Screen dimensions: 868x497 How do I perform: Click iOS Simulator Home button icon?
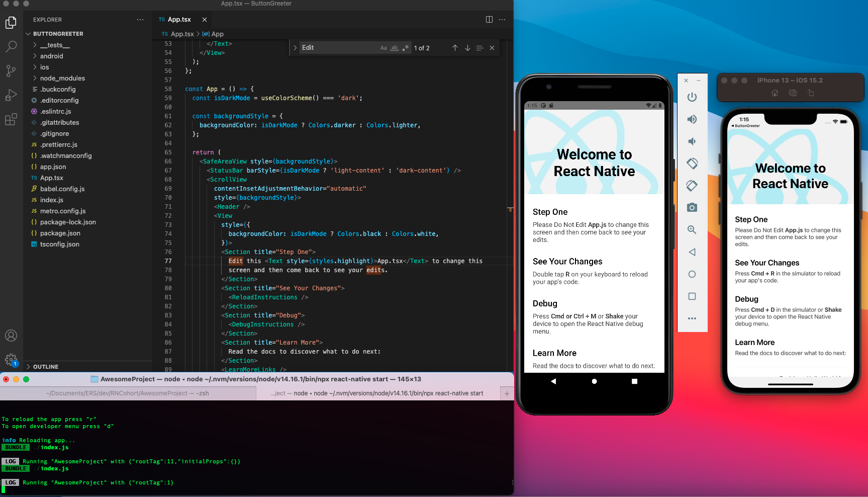tap(775, 93)
